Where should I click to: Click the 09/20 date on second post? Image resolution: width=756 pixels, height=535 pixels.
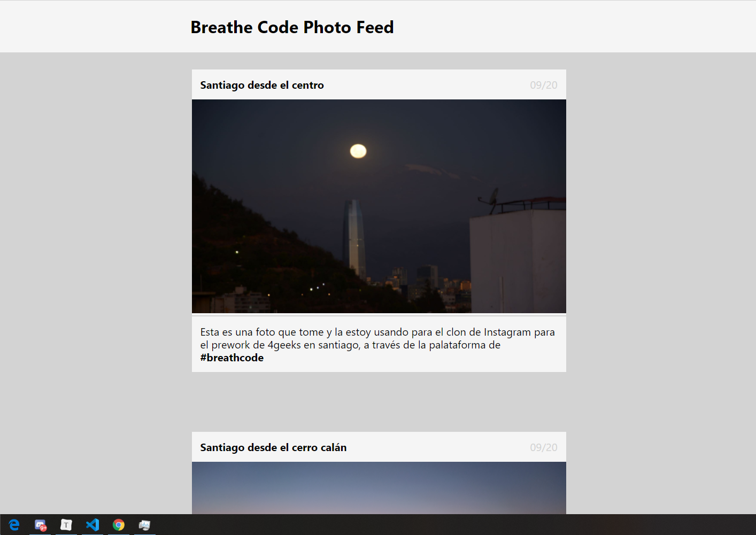coord(544,447)
